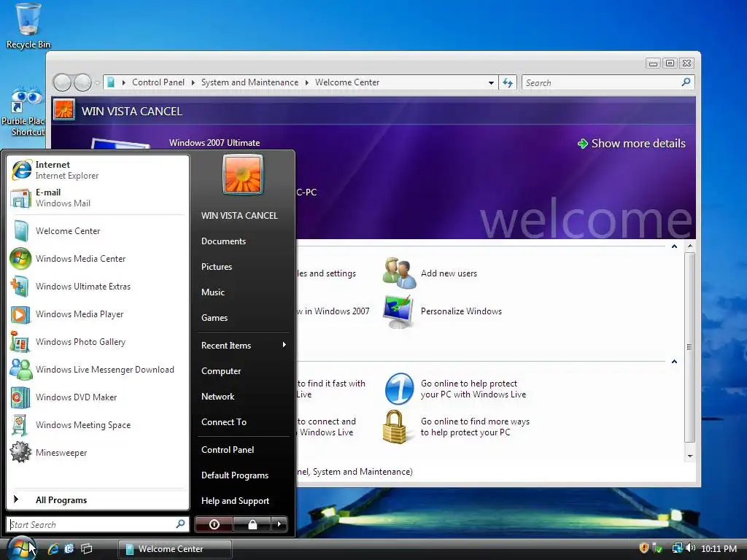Open the Control Panel breadcrumb arrow
The width and height of the screenshot is (747, 560).
193,82
